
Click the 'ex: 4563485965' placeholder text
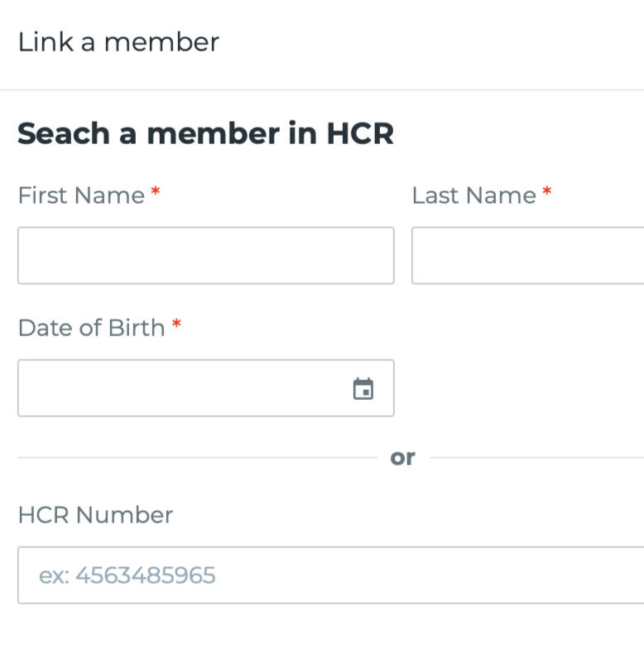(127, 575)
